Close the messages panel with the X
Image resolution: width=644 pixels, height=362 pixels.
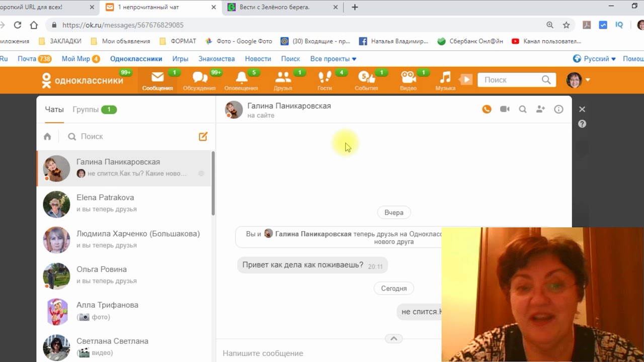(582, 109)
